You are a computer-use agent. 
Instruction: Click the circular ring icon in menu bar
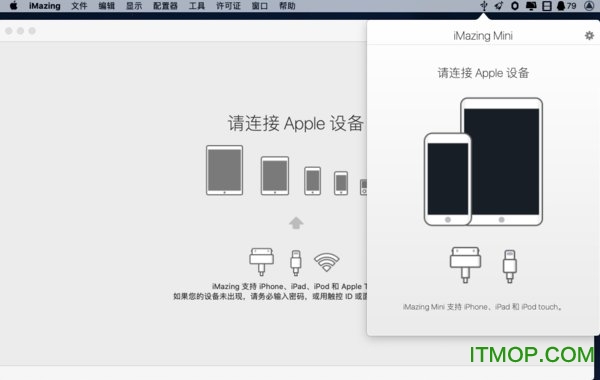(x=515, y=6)
